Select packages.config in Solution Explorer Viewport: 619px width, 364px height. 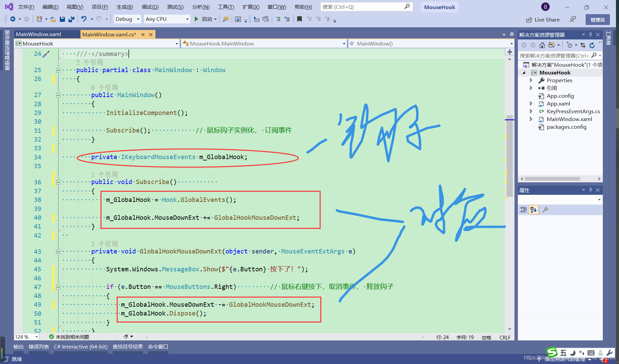point(566,127)
